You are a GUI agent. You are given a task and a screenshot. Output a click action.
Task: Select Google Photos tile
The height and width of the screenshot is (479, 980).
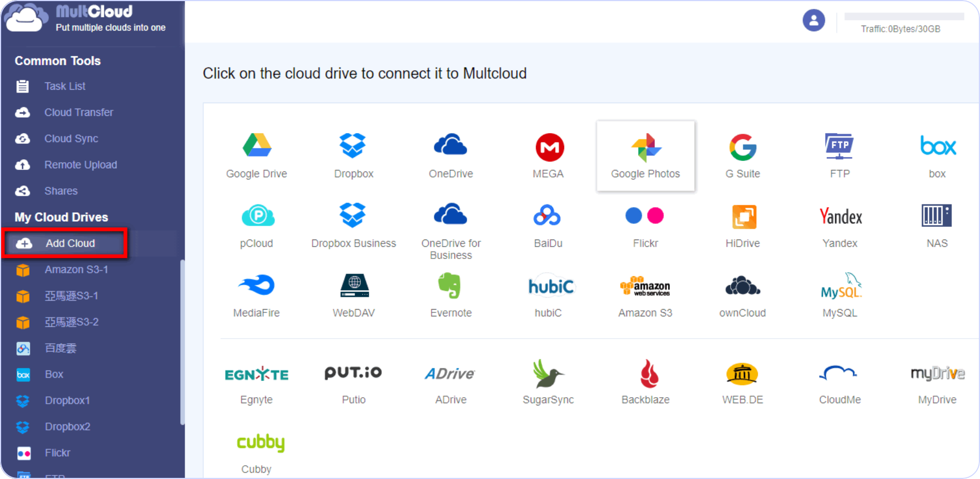pyautogui.click(x=645, y=156)
